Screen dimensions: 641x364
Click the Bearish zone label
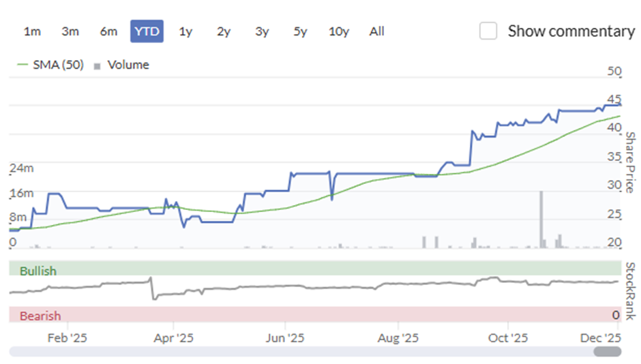(40, 316)
